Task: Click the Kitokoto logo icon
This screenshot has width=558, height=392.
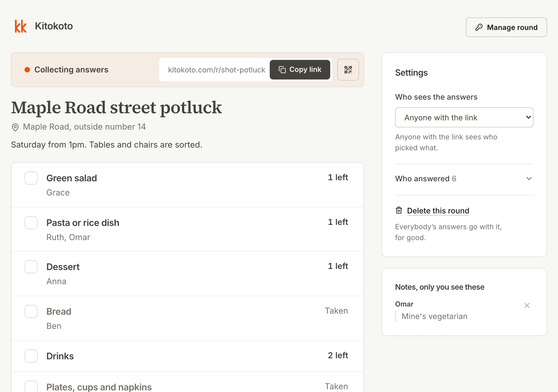Action: coord(21,26)
